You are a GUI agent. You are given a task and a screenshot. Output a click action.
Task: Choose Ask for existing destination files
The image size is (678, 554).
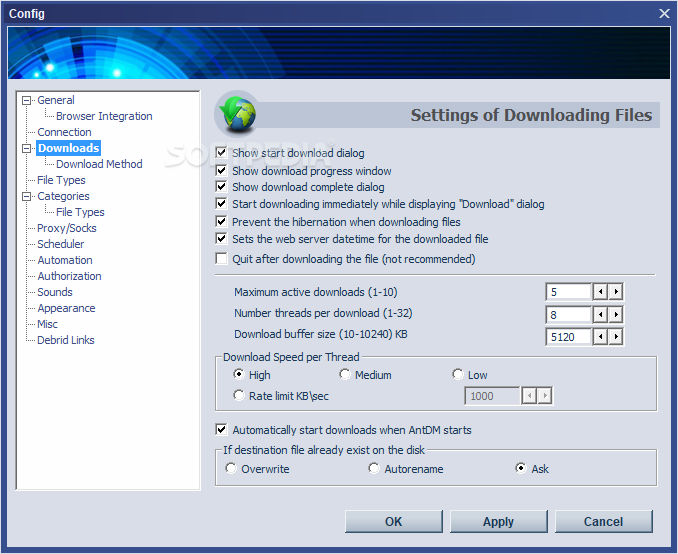coord(521,468)
